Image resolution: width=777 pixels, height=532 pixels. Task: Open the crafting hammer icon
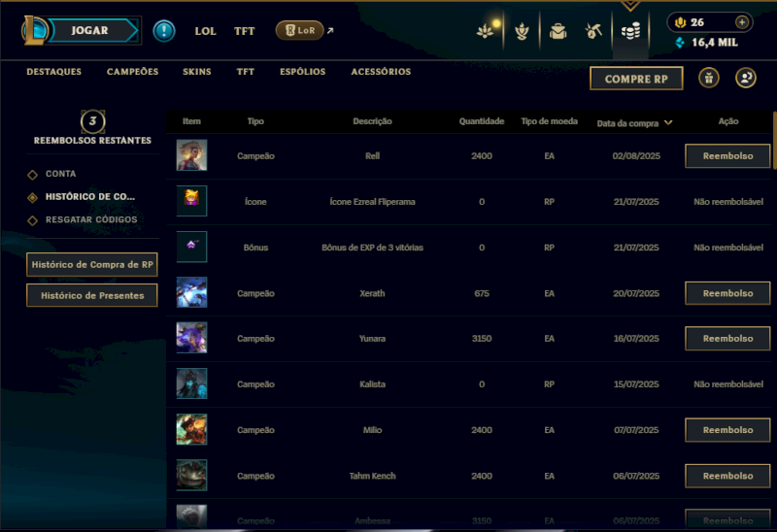593,31
